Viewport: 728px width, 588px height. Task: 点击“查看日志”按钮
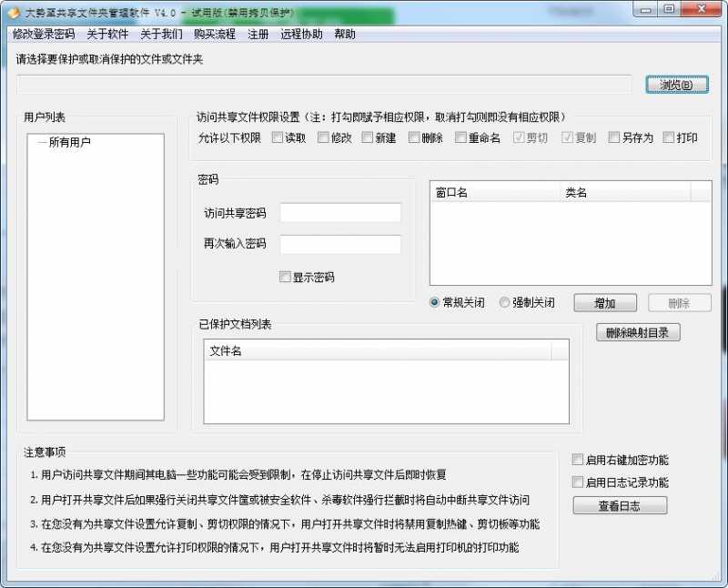click(620, 505)
